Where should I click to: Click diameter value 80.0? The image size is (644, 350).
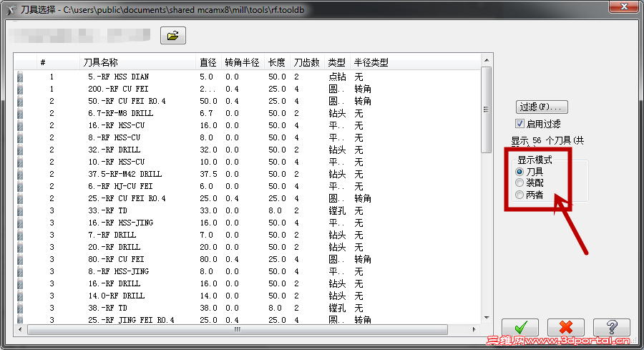(x=209, y=259)
